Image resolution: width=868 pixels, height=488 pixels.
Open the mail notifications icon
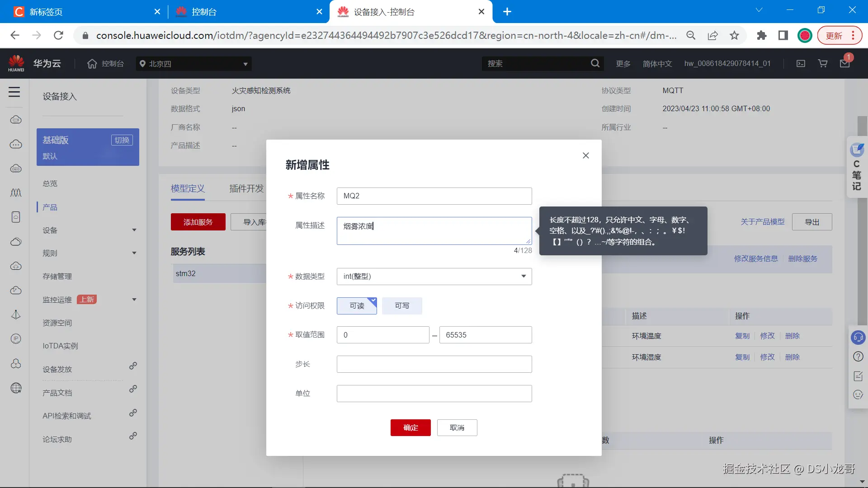tap(844, 64)
